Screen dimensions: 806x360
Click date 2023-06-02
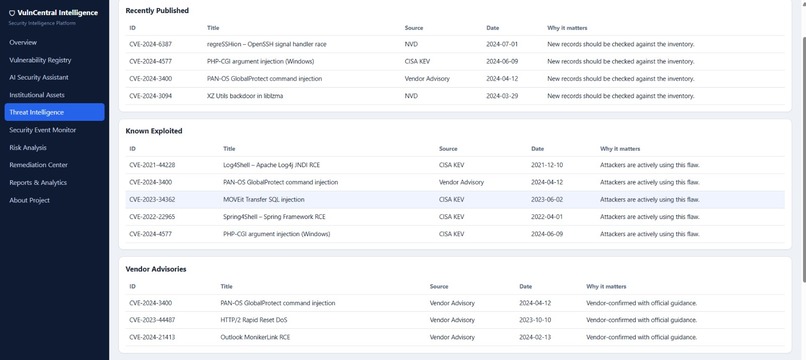tap(547, 200)
